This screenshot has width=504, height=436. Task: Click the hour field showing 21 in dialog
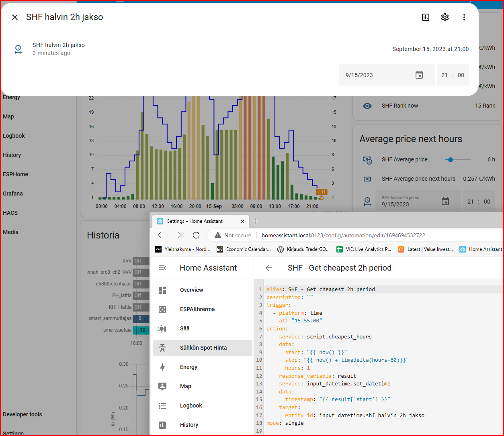pos(445,75)
